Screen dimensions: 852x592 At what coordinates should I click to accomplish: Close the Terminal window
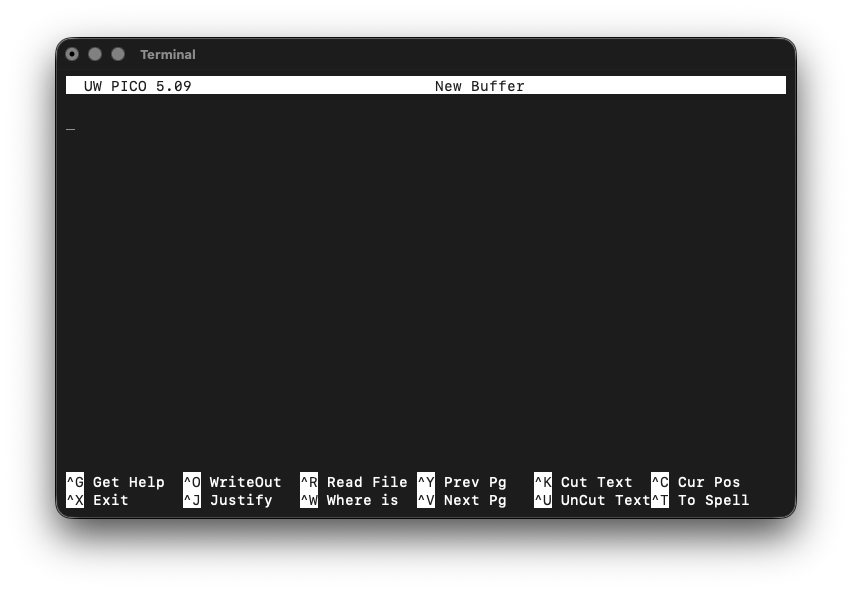click(72, 54)
